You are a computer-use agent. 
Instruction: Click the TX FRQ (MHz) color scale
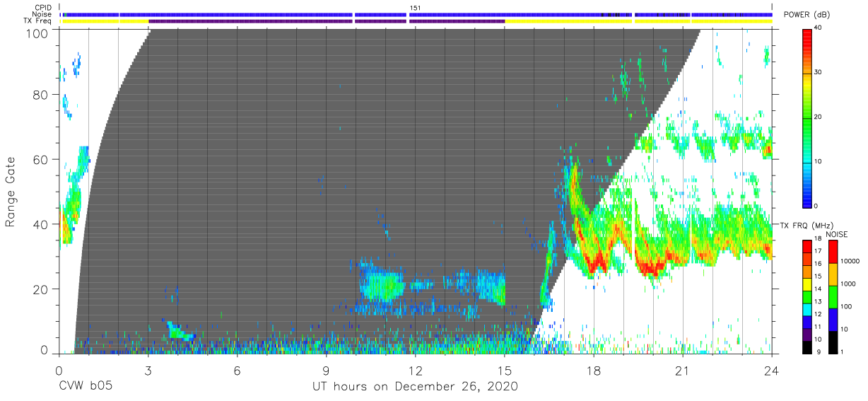coord(807,296)
